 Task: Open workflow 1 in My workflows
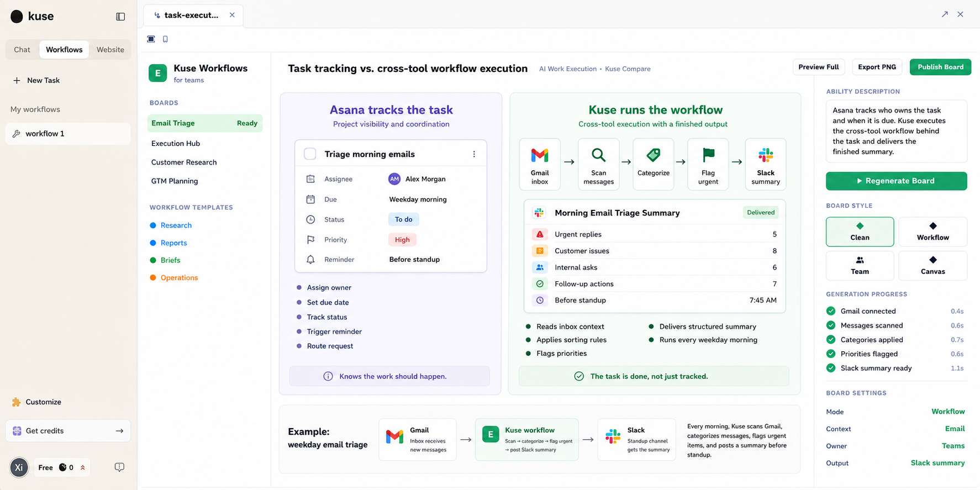coord(68,134)
